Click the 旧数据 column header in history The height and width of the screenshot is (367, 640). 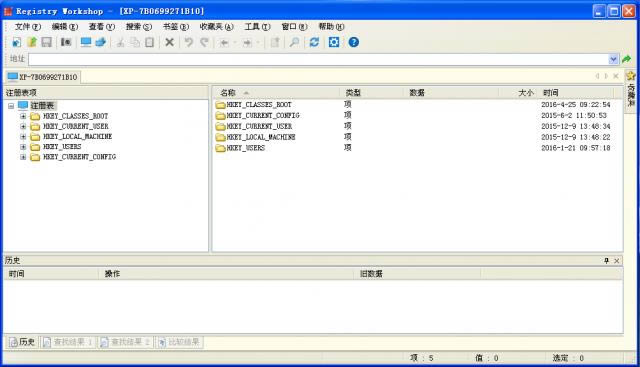(418, 274)
